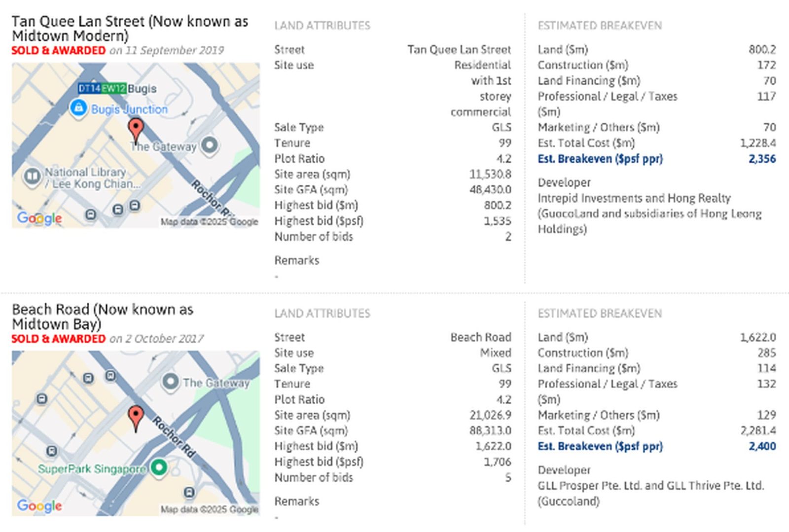
Task: Select the Est. Breakeven value 2,356
Action: 762,159
